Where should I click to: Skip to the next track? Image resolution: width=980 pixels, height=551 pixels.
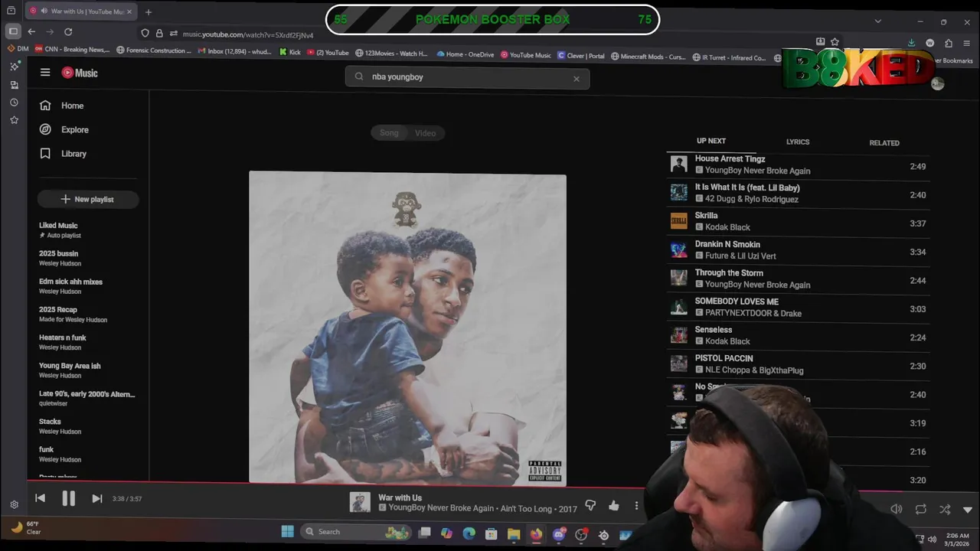point(97,499)
